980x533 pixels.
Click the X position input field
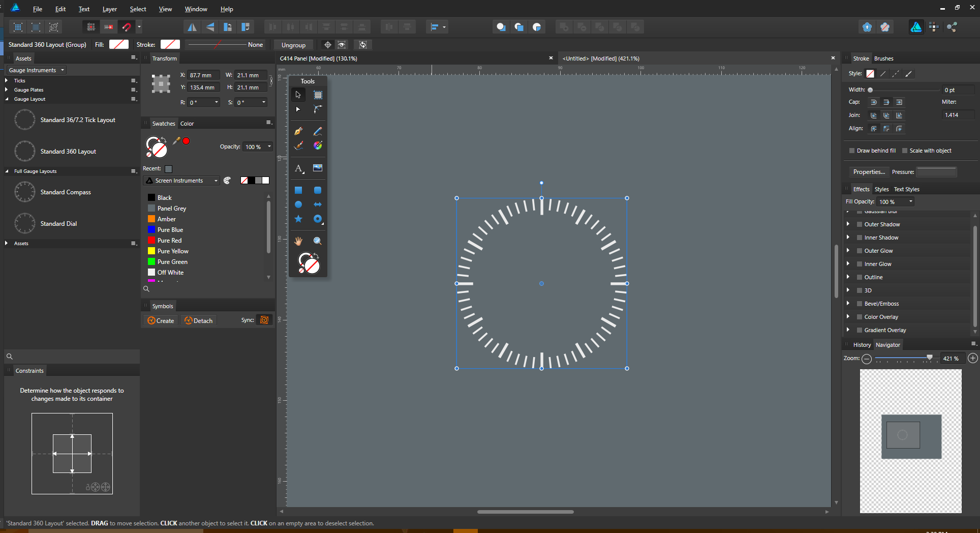point(204,75)
